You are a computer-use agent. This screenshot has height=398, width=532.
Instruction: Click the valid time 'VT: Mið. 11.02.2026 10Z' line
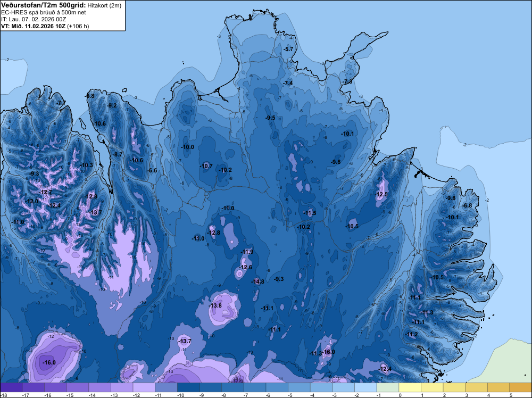pos(33,26)
